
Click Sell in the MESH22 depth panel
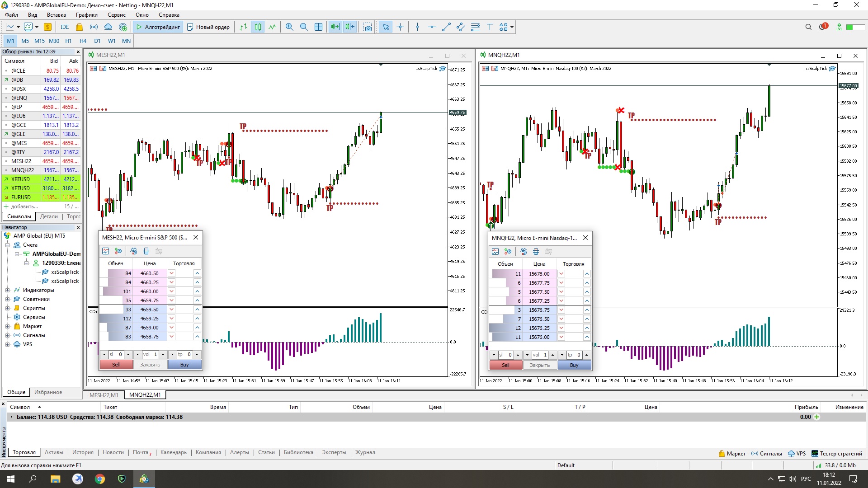coord(116,365)
